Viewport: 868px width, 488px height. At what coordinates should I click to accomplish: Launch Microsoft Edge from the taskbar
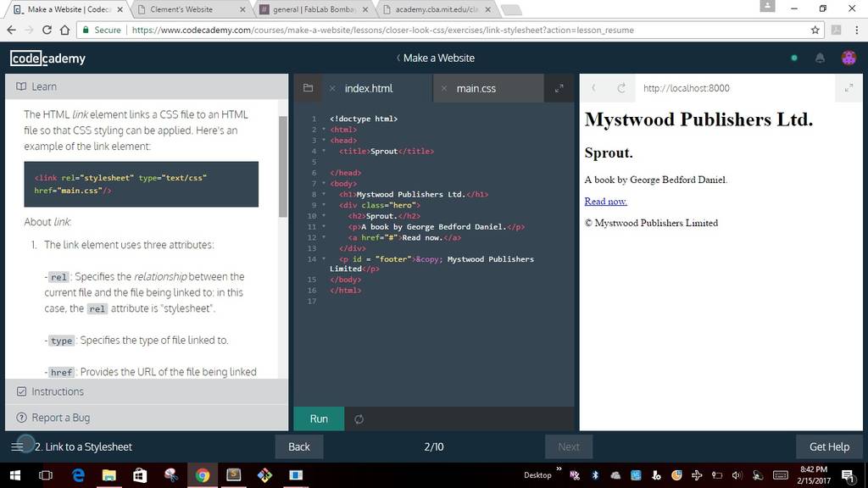(x=78, y=474)
